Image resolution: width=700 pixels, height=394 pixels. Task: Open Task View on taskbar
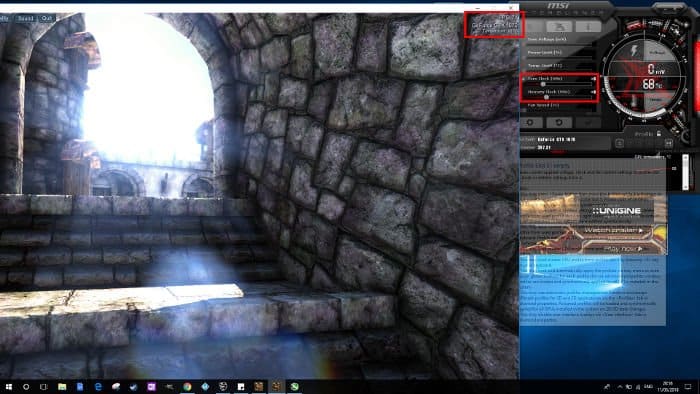[43, 386]
